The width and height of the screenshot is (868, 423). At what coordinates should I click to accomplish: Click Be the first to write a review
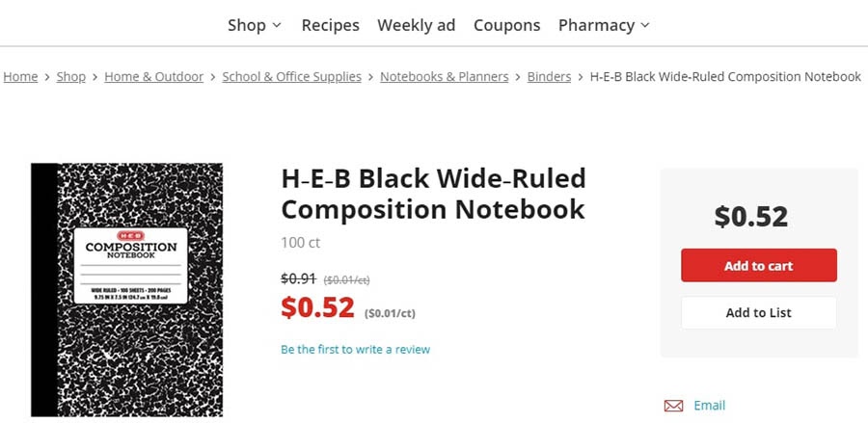(355, 350)
